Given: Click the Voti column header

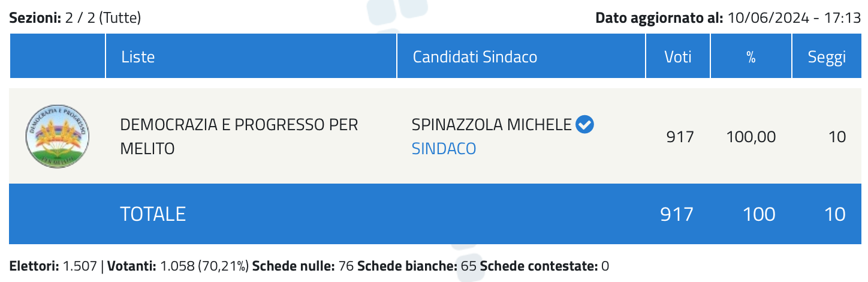Looking at the screenshot, I should pos(678,57).
